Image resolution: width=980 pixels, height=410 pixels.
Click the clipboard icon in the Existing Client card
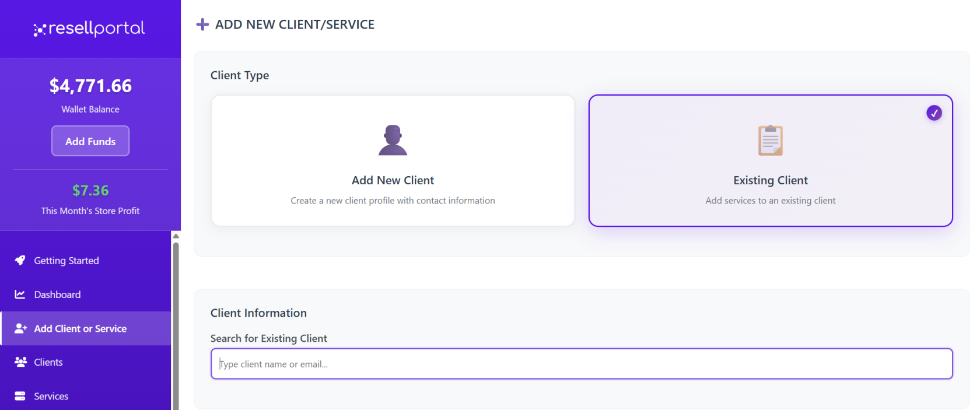(771, 140)
